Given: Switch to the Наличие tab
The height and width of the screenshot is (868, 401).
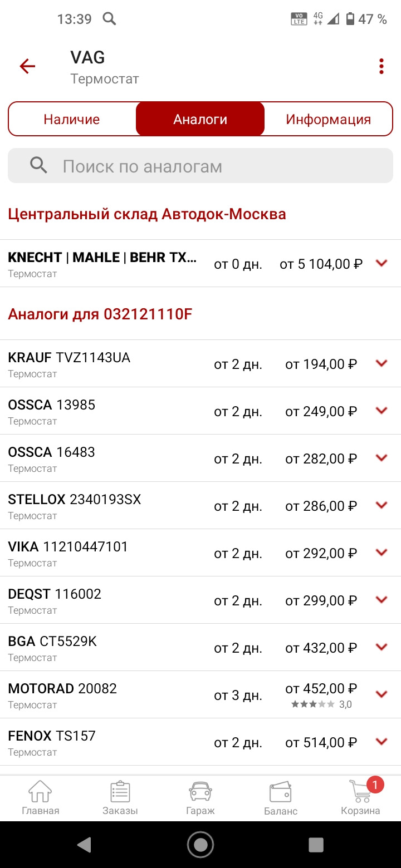Looking at the screenshot, I should point(72,119).
